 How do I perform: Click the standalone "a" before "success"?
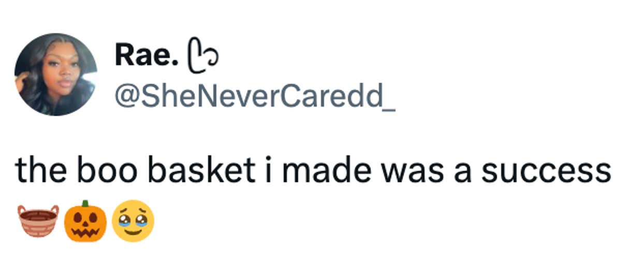click(x=462, y=172)
